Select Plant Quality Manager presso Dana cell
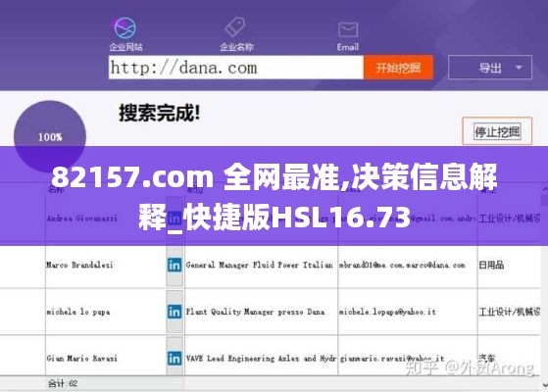This screenshot has height=392, width=548. [x=261, y=312]
